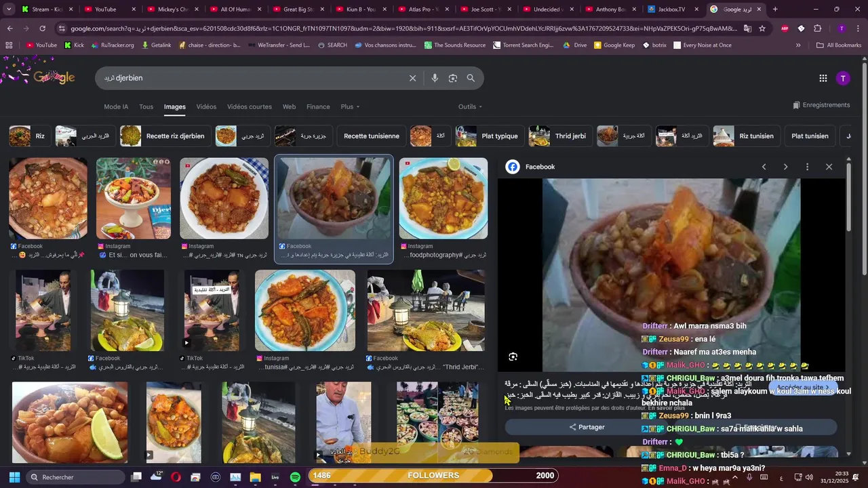Click the translate page icon in address bar
Screen dimensions: 868x488
coord(747,28)
